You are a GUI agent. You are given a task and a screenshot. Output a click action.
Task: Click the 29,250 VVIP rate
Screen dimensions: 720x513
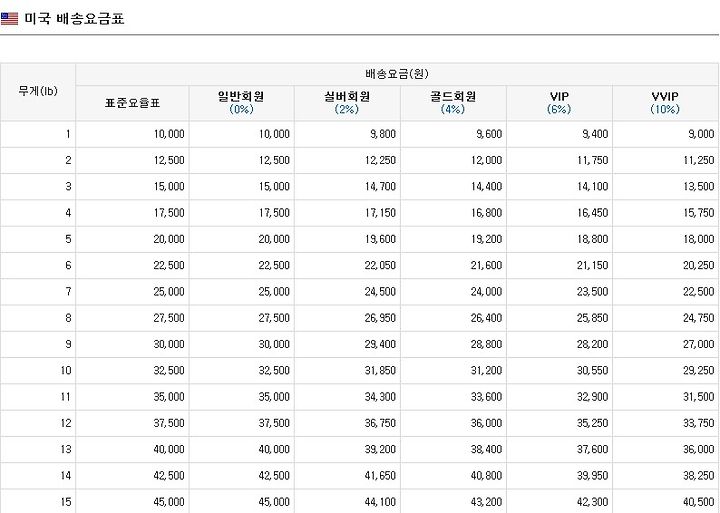698,371
